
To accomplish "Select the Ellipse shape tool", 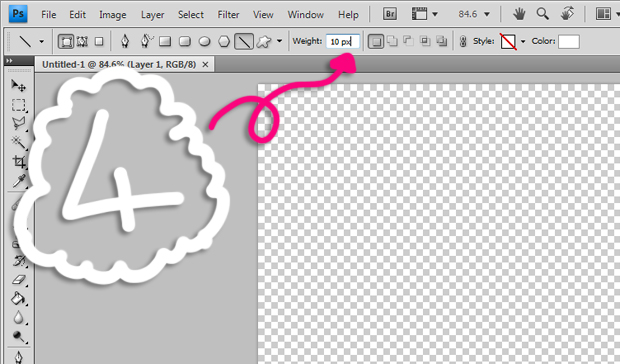I will 204,41.
